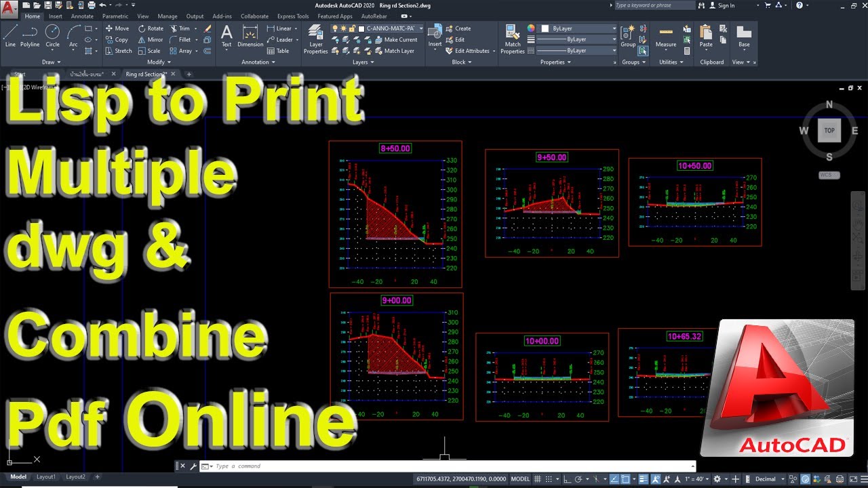Switch to the Ring rd Section2 drawing tab
This screenshot has height=488, width=868.
(146, 74)
